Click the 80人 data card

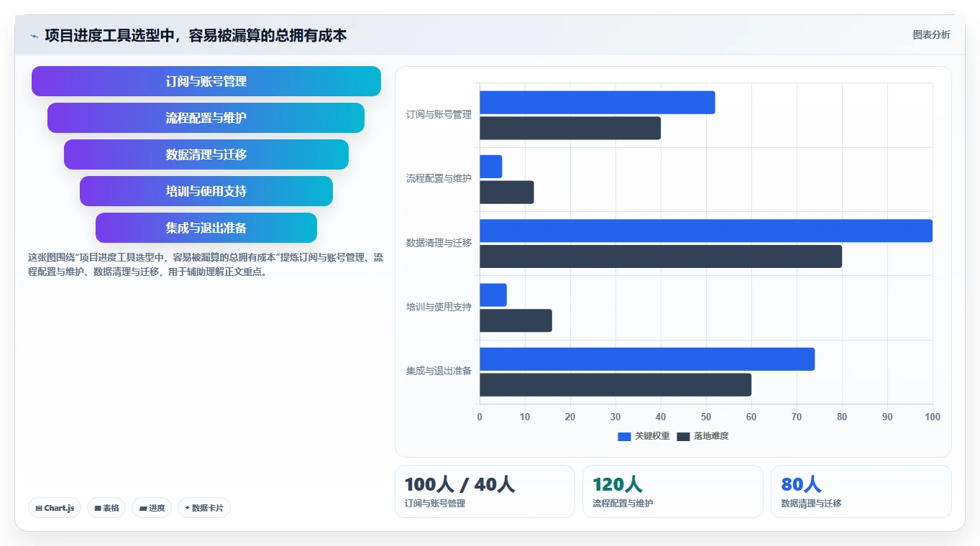pyautogui.click(x=861, y=491)
